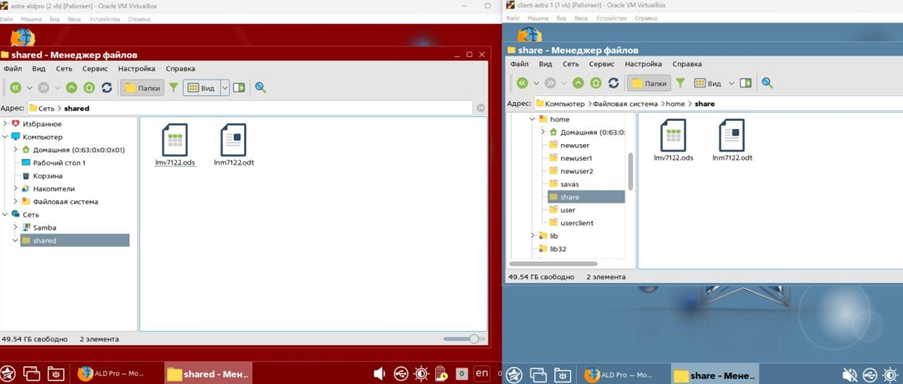Open Файл menu in the shared window
The width and height of the screenshot is (903, 384).
pos(12,69)
